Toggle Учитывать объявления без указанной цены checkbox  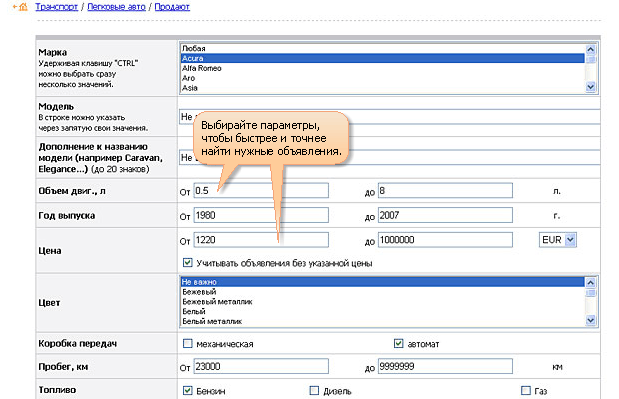(188, 262)
